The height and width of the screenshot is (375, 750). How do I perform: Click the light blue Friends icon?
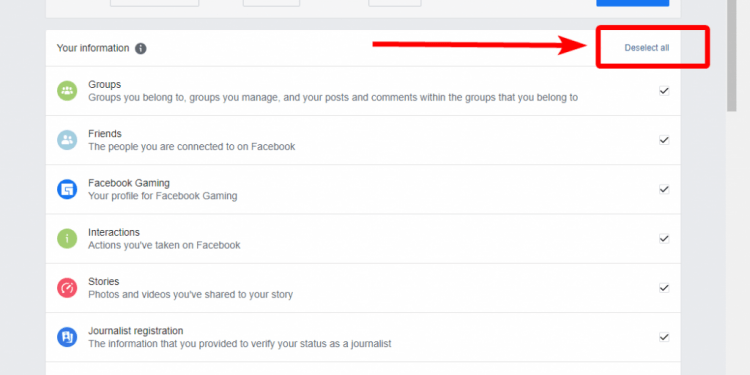tap(67, 140)
